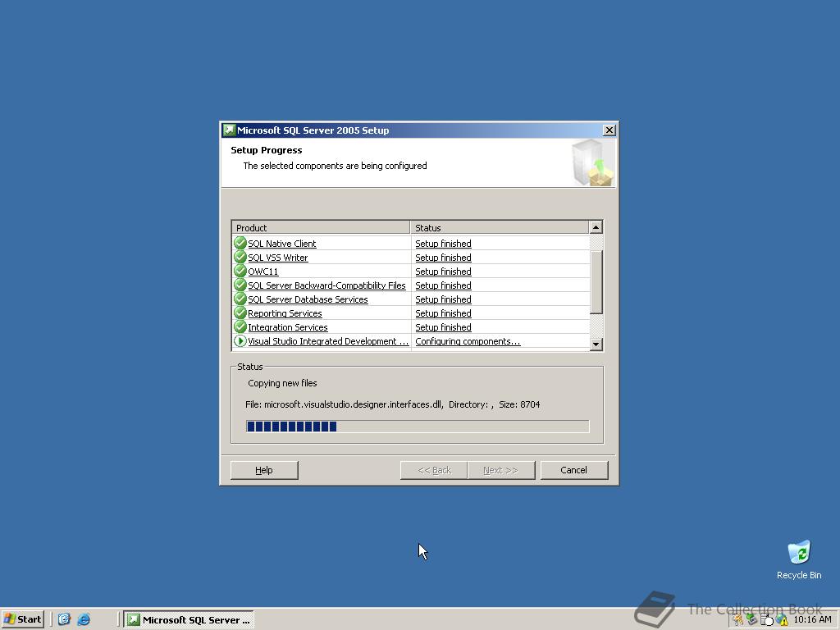Click the disabled Next button
This screenshot has width=840, height=630.
tap(501, 470)
